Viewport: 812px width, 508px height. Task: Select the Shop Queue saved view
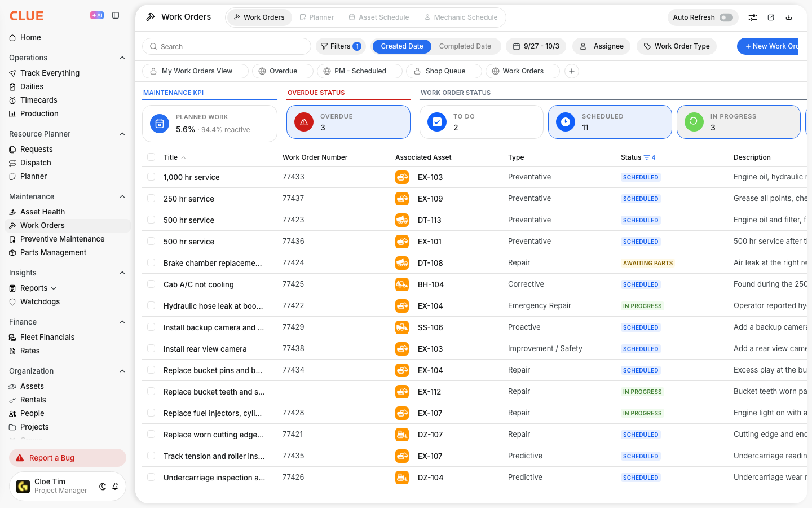[444, 71]
